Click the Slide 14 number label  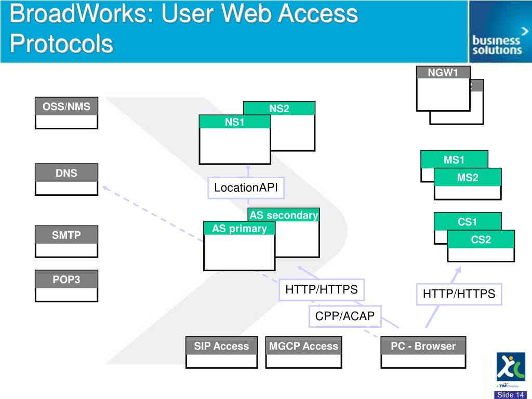(x=511, y=395)
